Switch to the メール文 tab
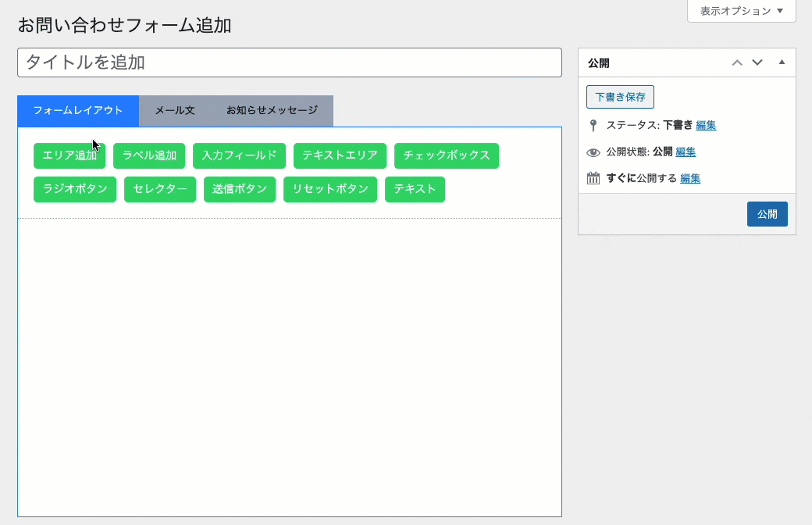Screen dimensions: 812x525 [175, 111]
